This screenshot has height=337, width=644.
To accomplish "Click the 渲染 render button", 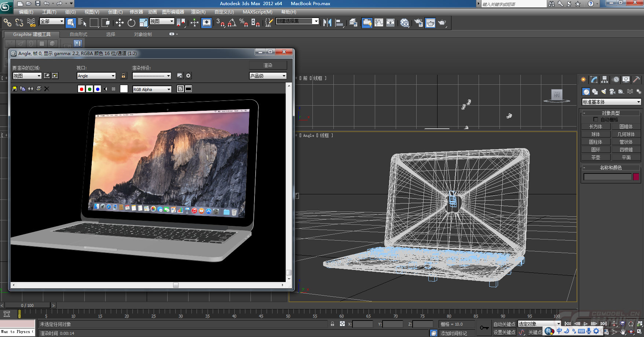I will [x=268, y=65].
